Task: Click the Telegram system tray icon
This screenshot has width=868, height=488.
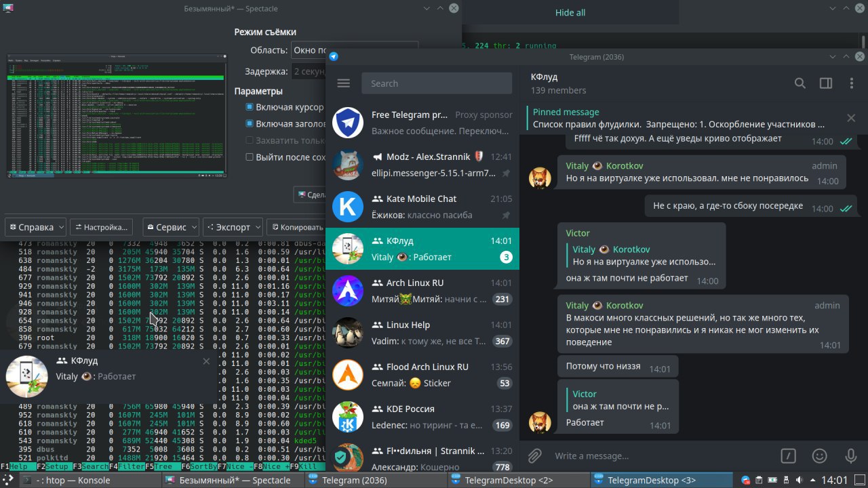Action: [x=747, y=480]
